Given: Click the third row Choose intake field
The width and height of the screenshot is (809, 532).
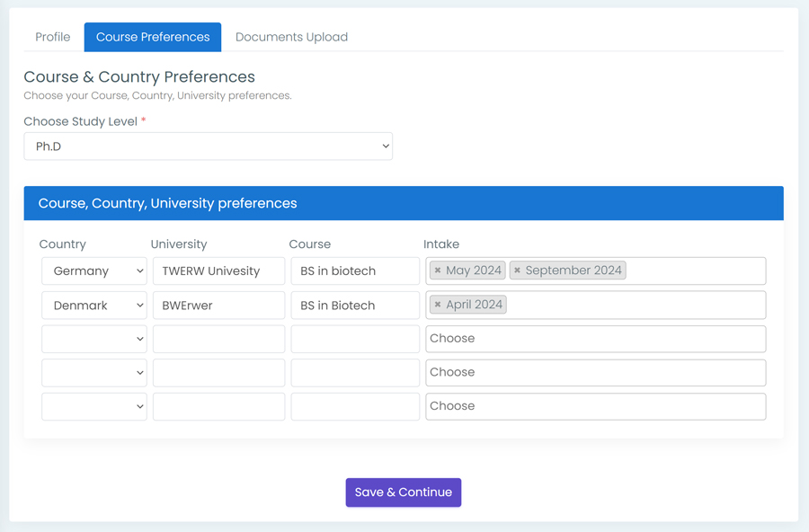Looking at the screenshot, I should 595,339.
